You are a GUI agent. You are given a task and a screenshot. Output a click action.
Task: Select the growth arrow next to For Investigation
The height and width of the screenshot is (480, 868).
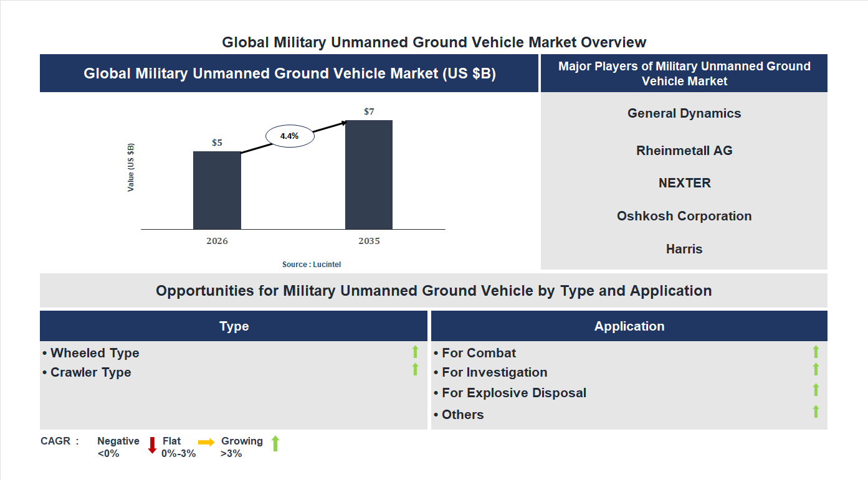[816, 369]
